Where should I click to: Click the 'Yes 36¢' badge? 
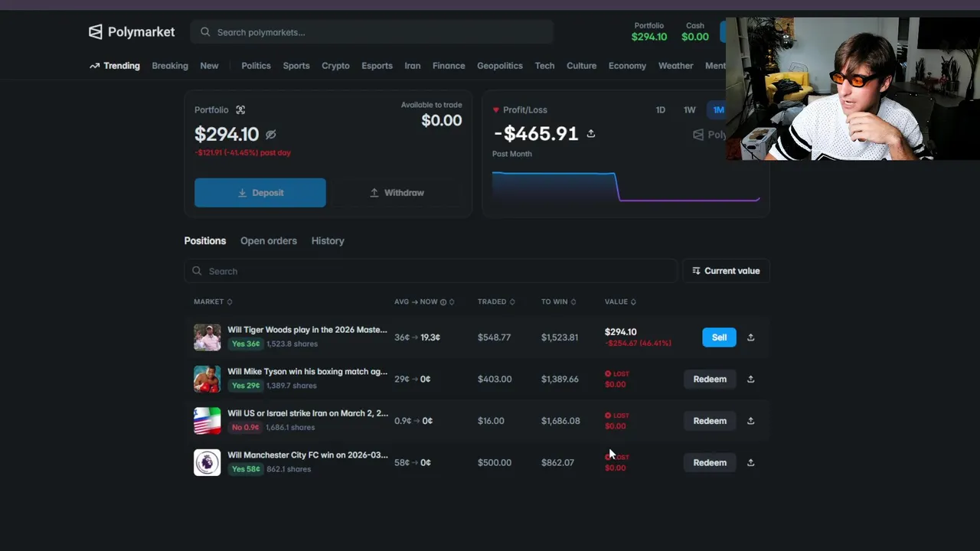point(246,344)
